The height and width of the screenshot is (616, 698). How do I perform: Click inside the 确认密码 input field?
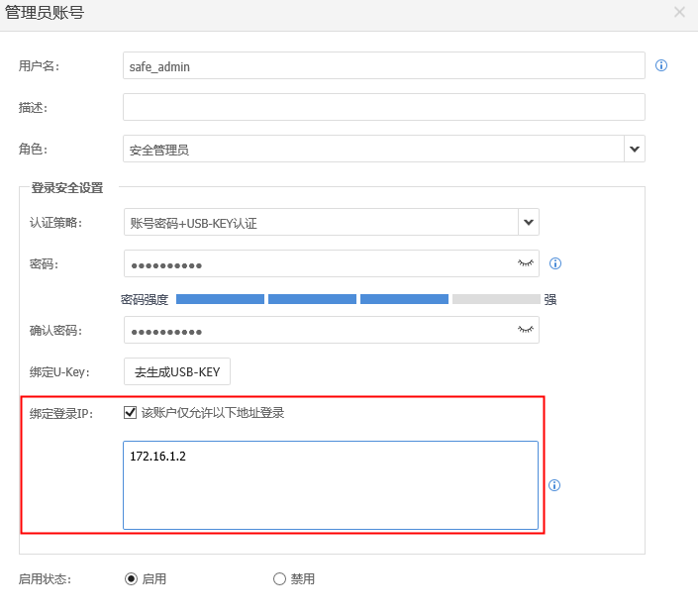[x=317, y=330]
